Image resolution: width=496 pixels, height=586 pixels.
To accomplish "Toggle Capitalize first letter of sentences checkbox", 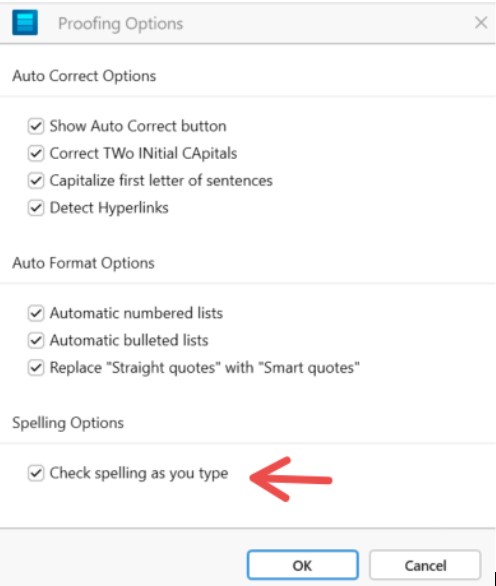I will pos(36,181).
